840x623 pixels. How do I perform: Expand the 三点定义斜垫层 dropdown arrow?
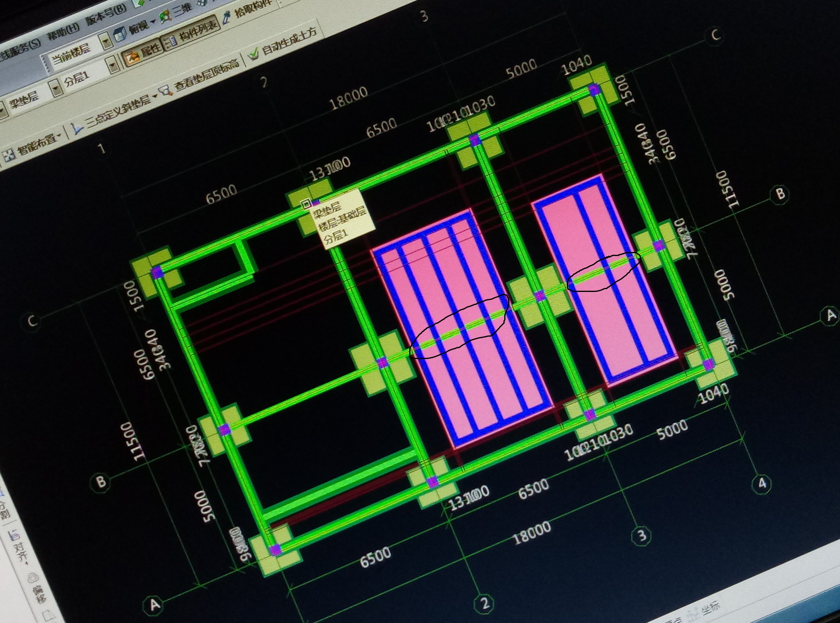(x=155, y=95)
